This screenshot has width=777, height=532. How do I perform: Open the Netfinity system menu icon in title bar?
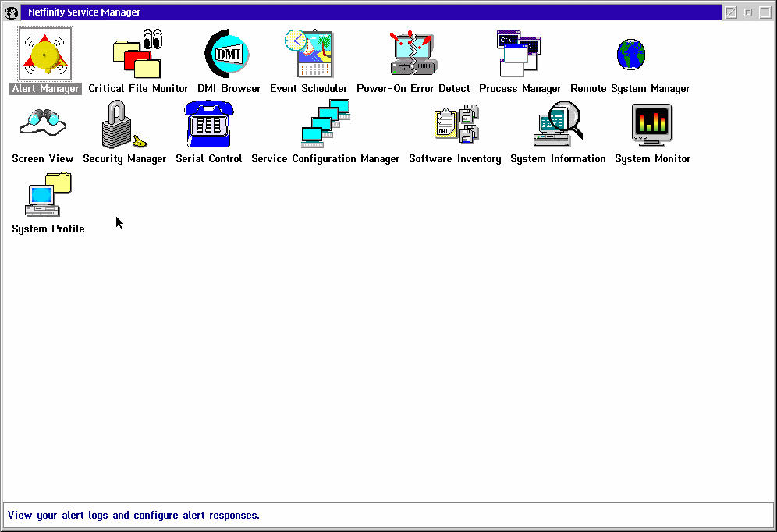click(x=12, y=12)
